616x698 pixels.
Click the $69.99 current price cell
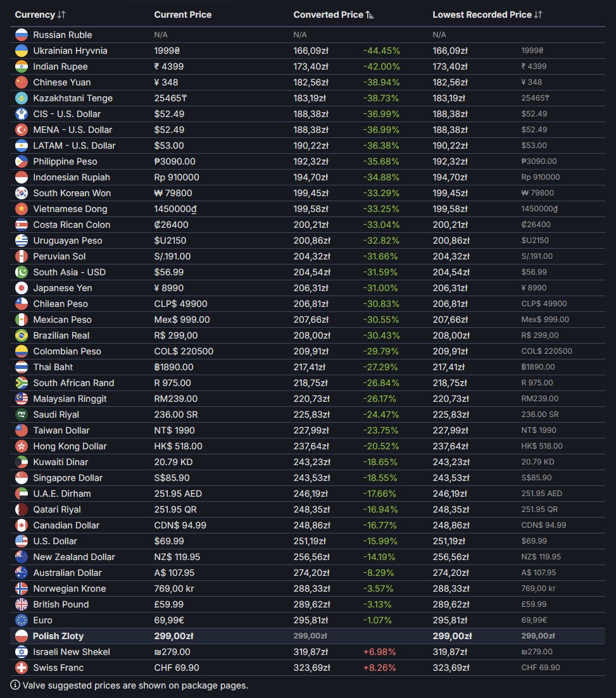pos(169,541)
